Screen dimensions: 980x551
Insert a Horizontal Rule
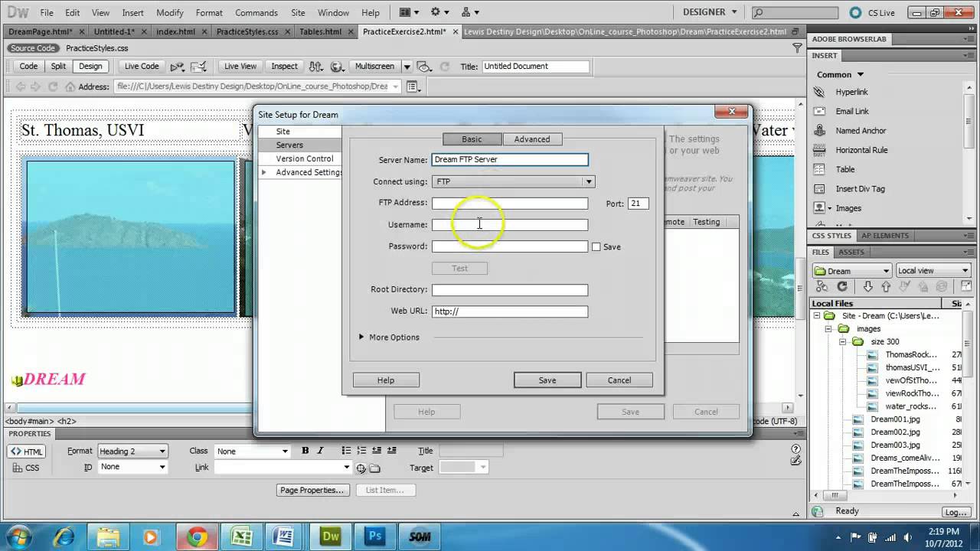click(820, 150)
